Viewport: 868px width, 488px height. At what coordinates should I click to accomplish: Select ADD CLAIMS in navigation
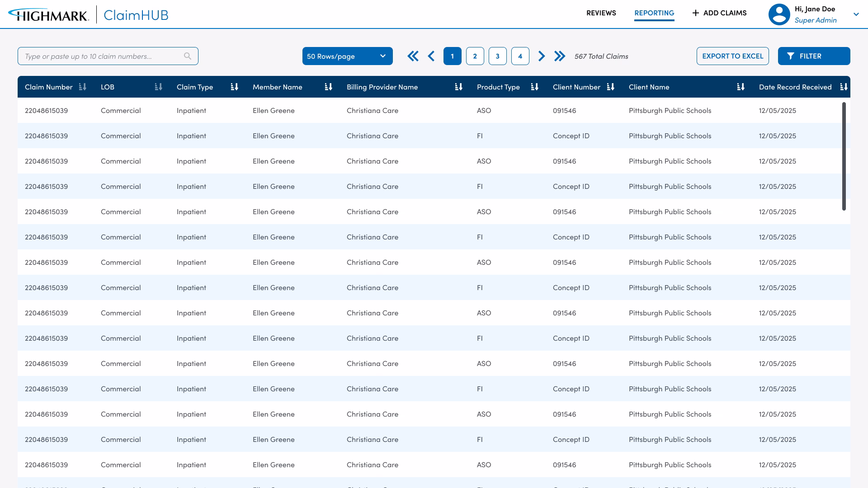coord(719,13)
